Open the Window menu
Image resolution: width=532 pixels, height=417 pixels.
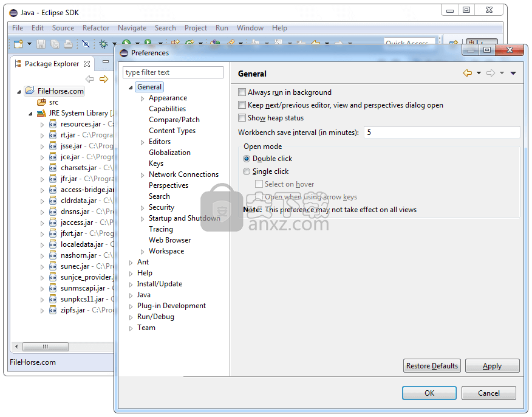[250, 28]
